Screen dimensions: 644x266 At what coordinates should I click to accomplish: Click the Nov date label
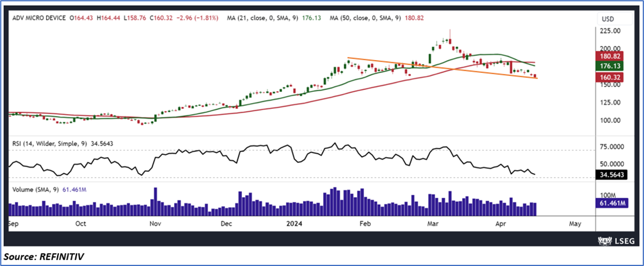tap(155, 224)
